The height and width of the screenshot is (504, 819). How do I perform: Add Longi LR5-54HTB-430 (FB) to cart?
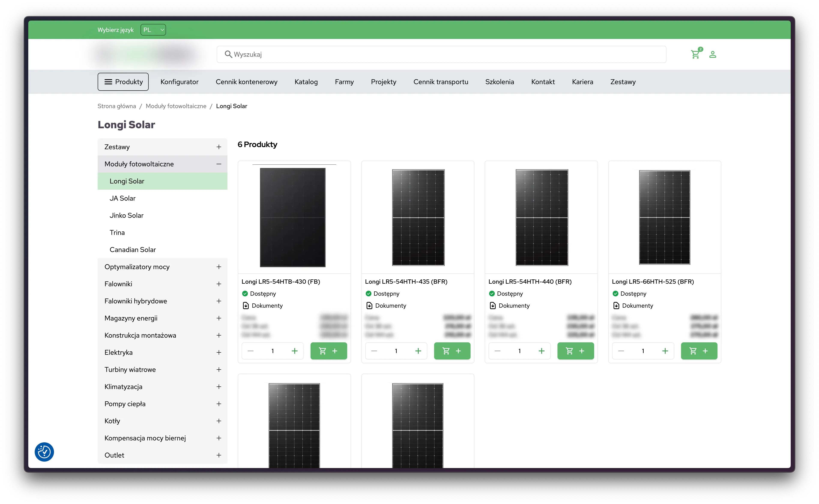329,351
